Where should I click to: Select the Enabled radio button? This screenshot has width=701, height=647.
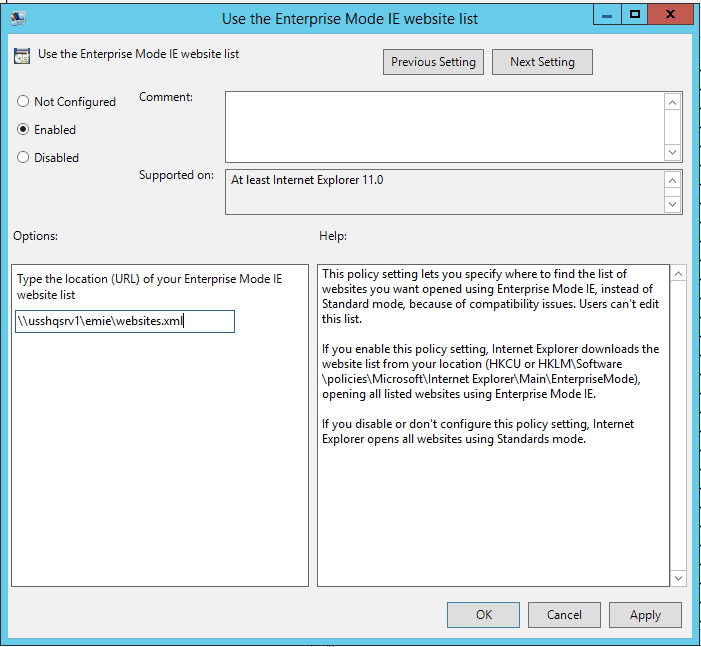pos(23,130)
